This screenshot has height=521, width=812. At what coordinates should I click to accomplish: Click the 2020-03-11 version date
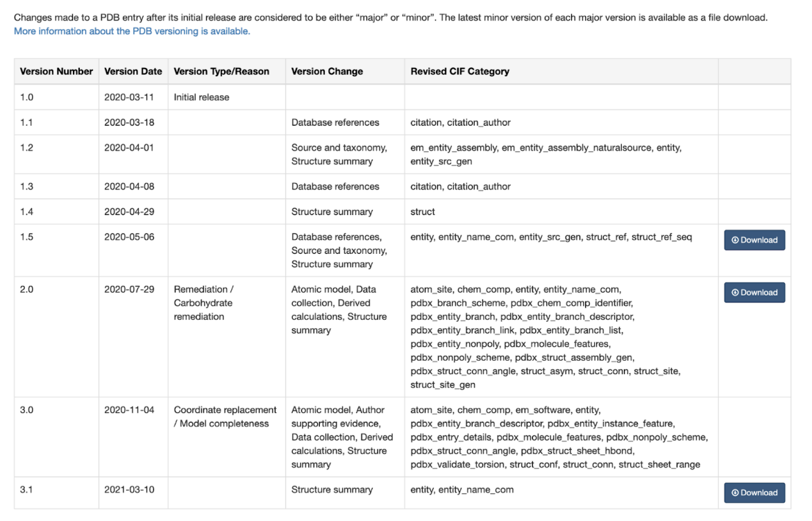pyautogui.click(x=129, y=97)
